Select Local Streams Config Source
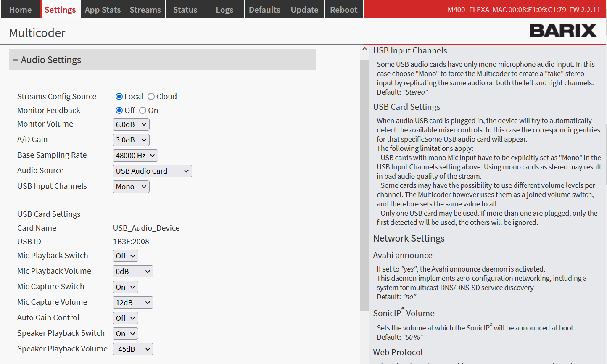Image resolution: width=607 pixels, height=364 pixels. pos(119,97)
